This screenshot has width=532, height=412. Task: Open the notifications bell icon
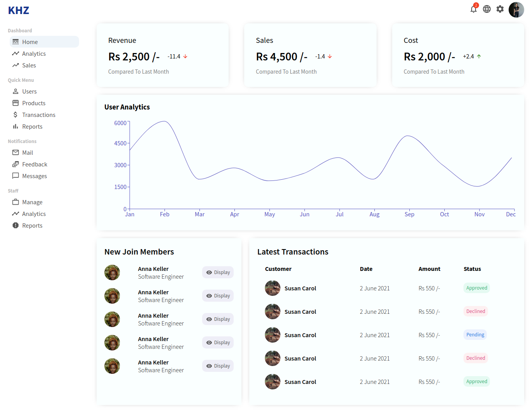point(473,9)
